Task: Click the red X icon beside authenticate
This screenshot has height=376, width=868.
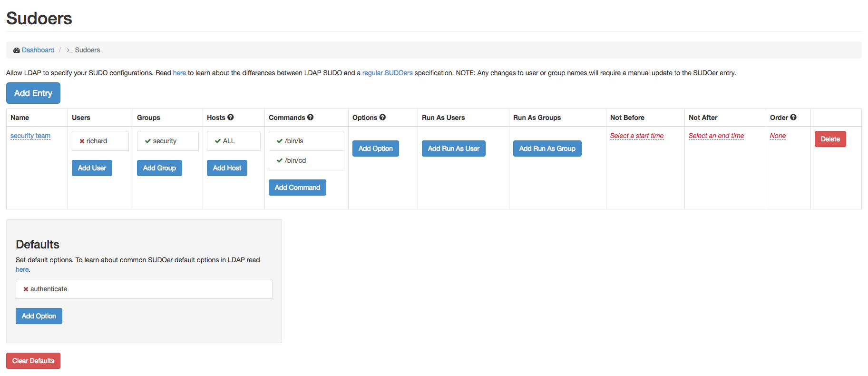Action: coord(26,289)
